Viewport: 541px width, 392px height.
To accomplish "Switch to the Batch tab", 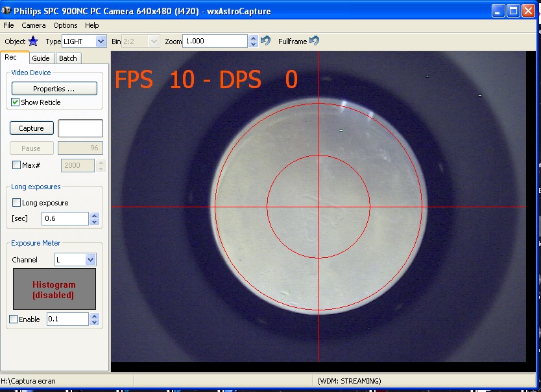I will [68, 58].
